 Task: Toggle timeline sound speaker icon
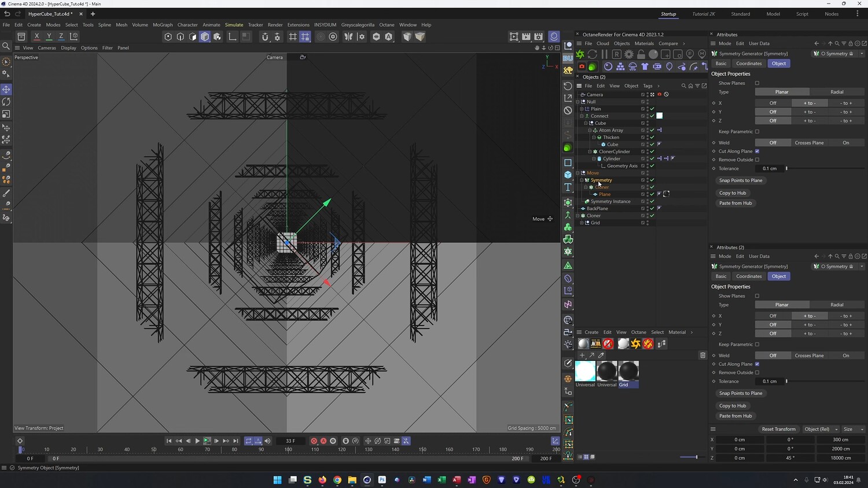(267, 441)
